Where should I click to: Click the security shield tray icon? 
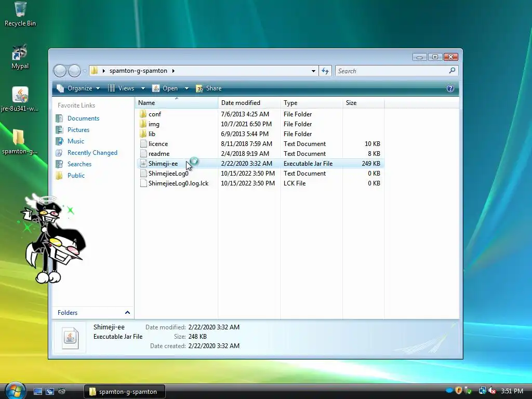pyautogui.click(x=459, y=391)
